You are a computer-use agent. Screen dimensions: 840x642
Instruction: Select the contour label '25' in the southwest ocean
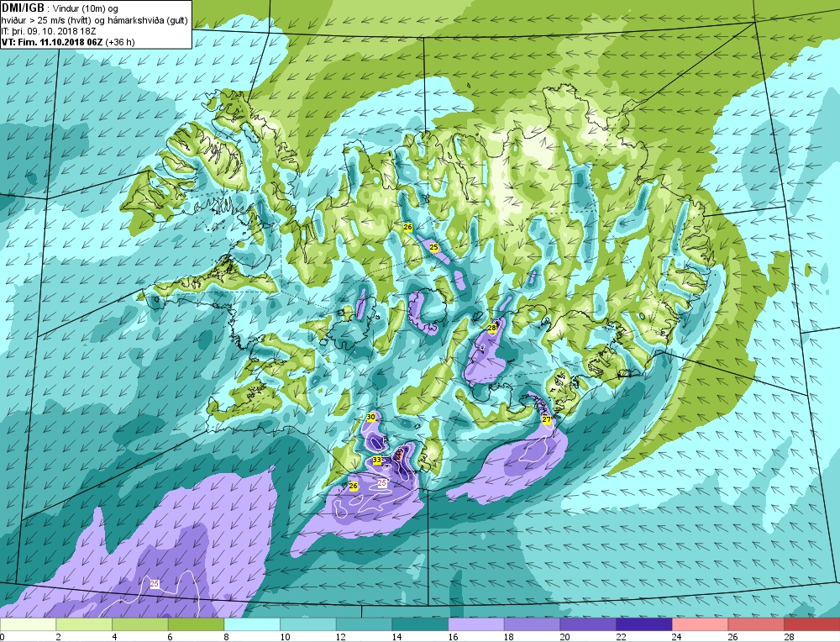click(x=155, y=583)
